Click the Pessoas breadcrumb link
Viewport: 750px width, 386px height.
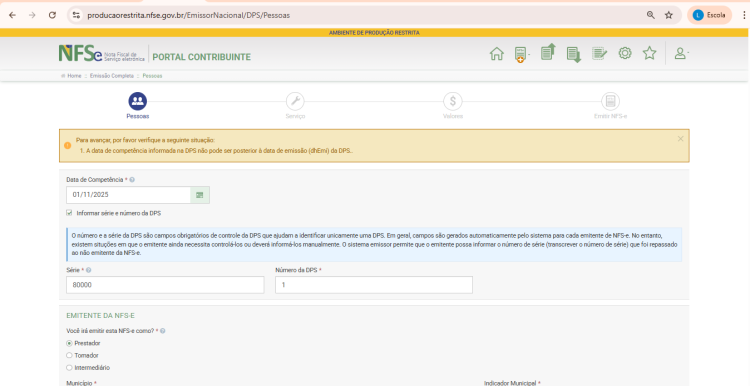(x=152, y=76)
